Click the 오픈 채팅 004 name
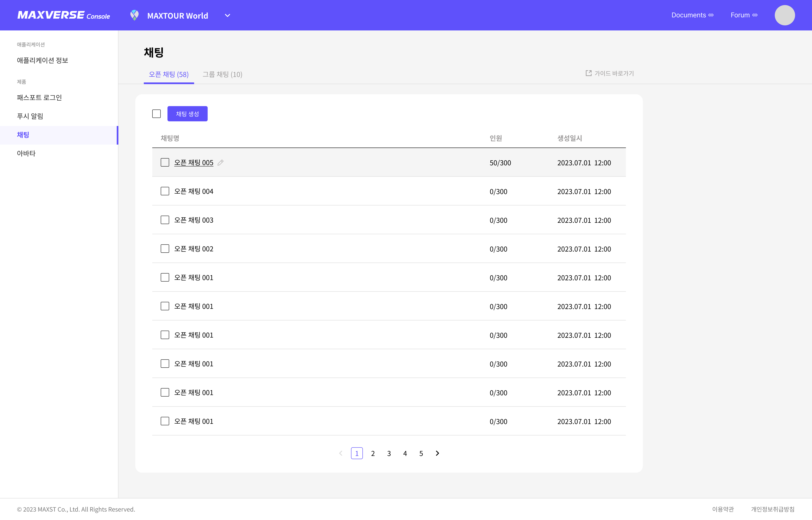The image size is (812, 520). [x=193, y=192]
